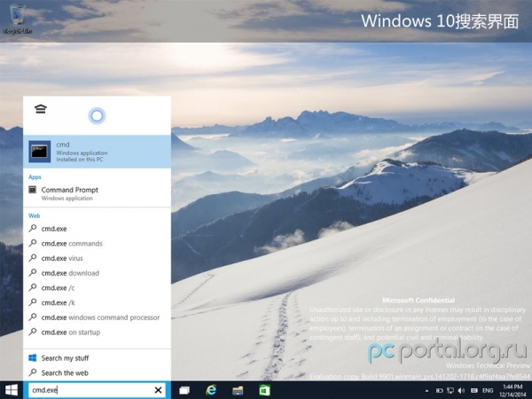Click the magnifier icon beside 'cmd.exe virus'

33,258
